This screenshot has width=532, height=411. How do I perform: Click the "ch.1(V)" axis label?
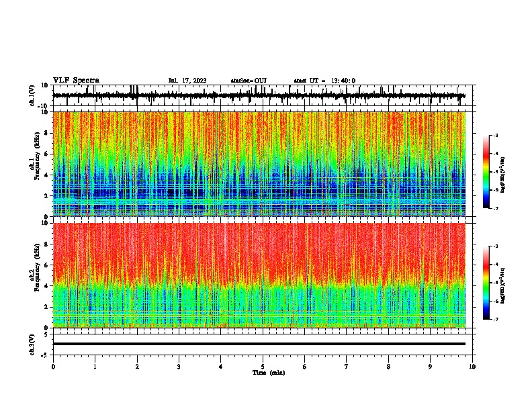pyautogui.click(x=32, y=95)
